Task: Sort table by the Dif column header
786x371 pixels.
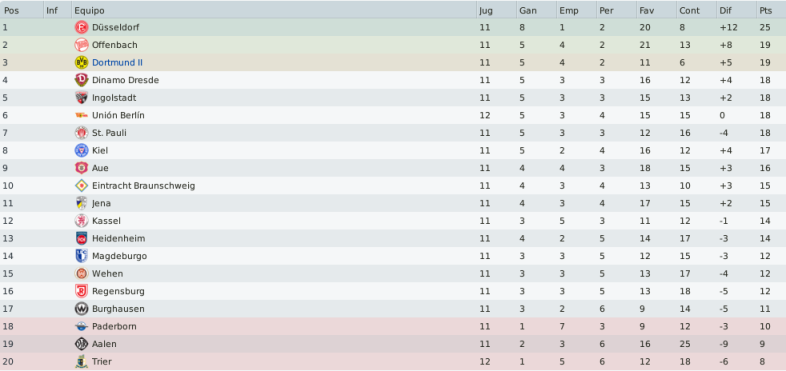Action: (x=736, y=10)
